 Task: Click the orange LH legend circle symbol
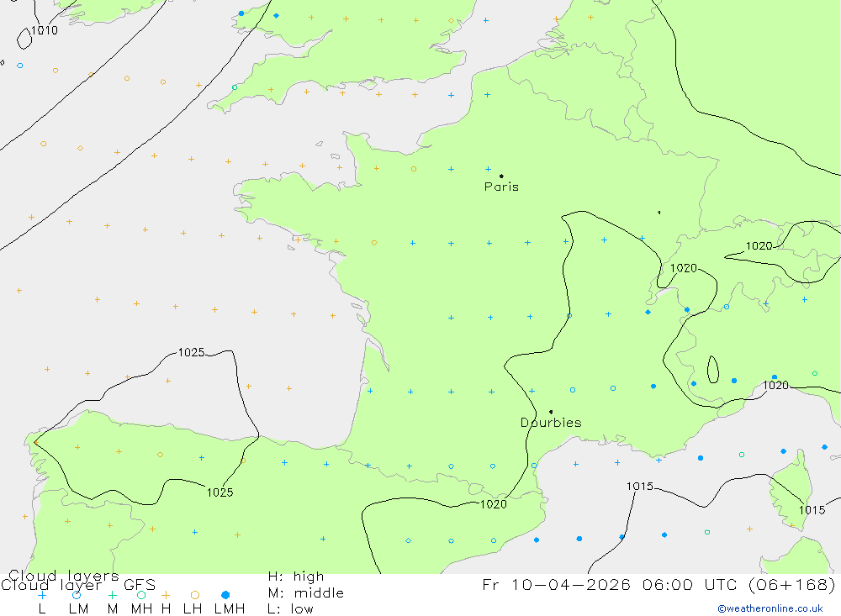coord(195,595)
